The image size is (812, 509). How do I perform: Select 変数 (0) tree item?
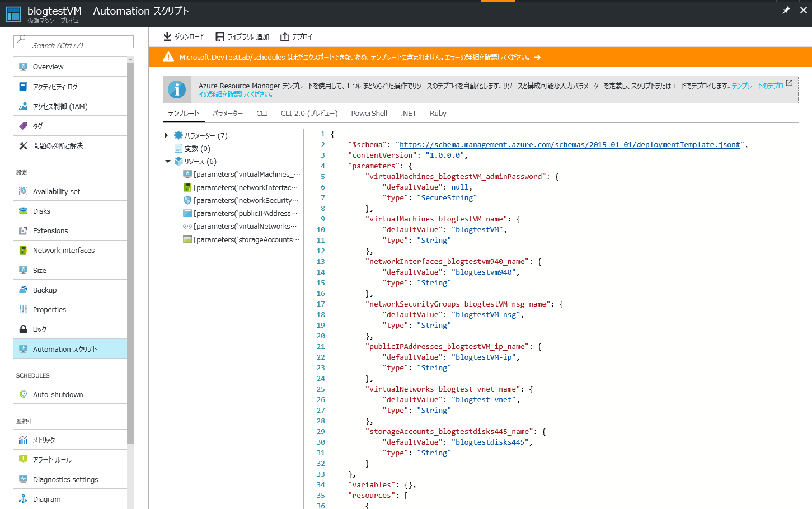pyautogui.click(x=192, y=148)
